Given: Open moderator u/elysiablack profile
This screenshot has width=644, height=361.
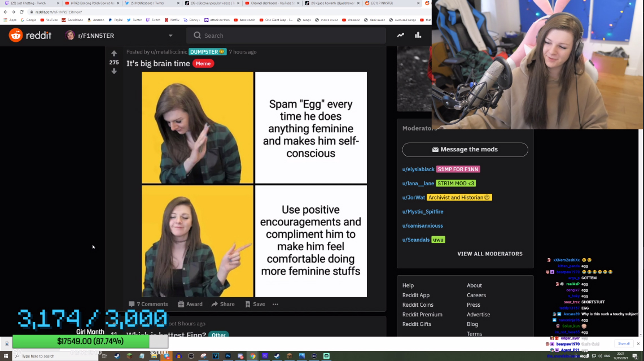Looking at the screenshot, I should (x=418, y=169).
